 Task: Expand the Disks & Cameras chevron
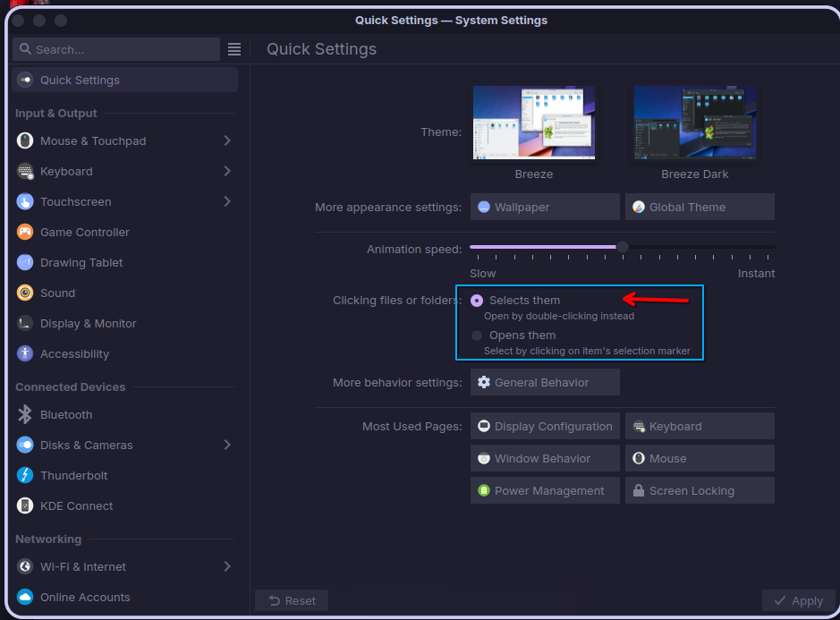click(227, 445)
